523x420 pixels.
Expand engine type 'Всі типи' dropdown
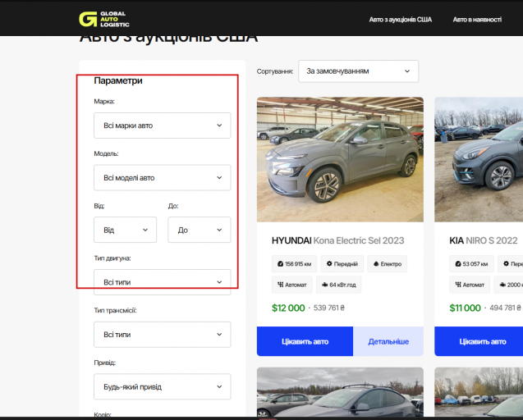(x=162, y=282)
